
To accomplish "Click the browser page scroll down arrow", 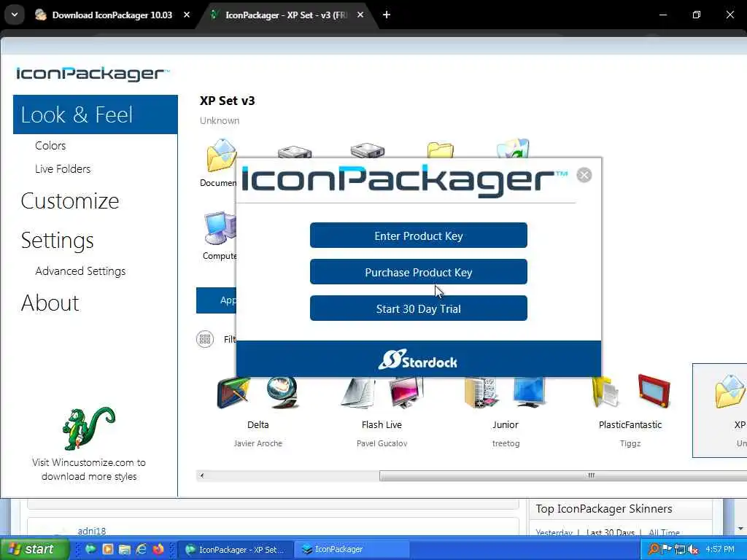I will click(741, 529).
